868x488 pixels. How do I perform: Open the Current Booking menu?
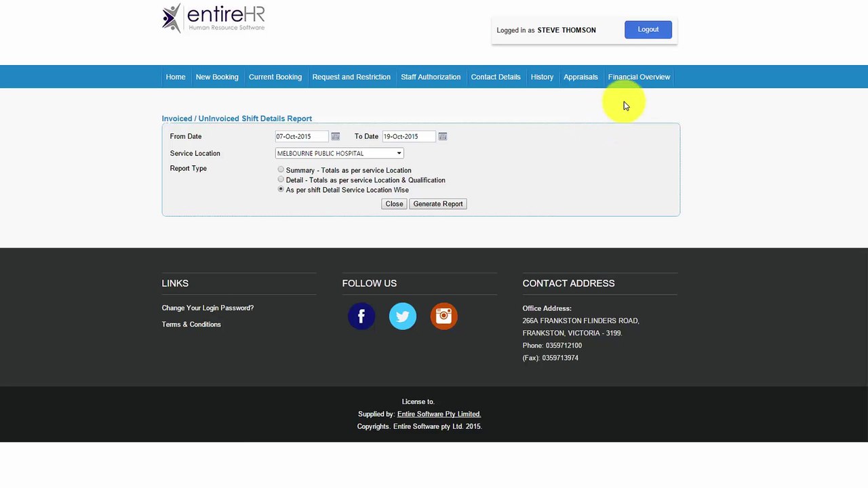(275, 77)
